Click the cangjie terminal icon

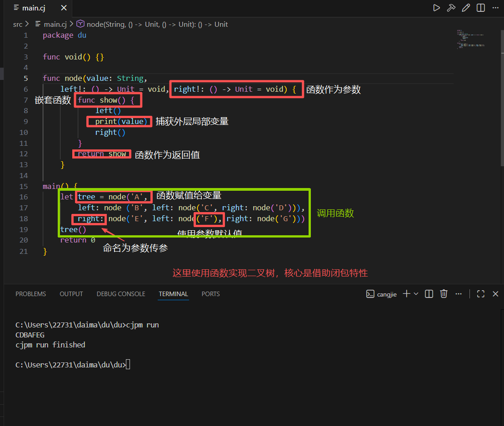370,294
